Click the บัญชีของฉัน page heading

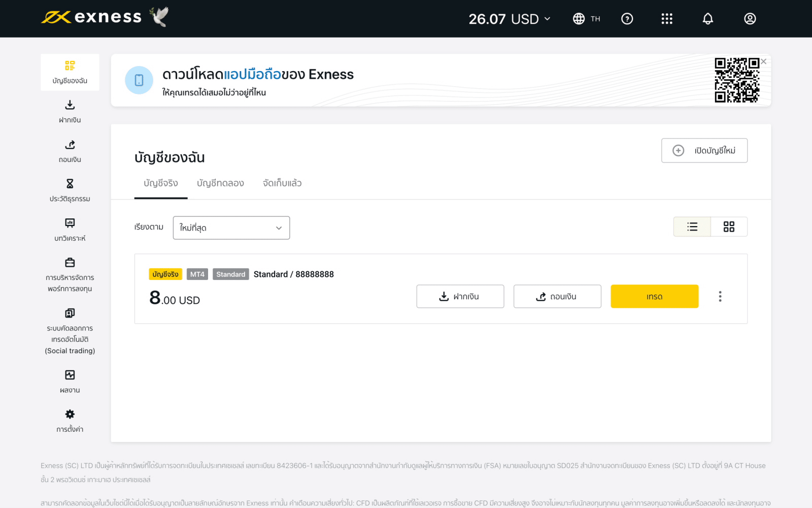coord(170,157)
